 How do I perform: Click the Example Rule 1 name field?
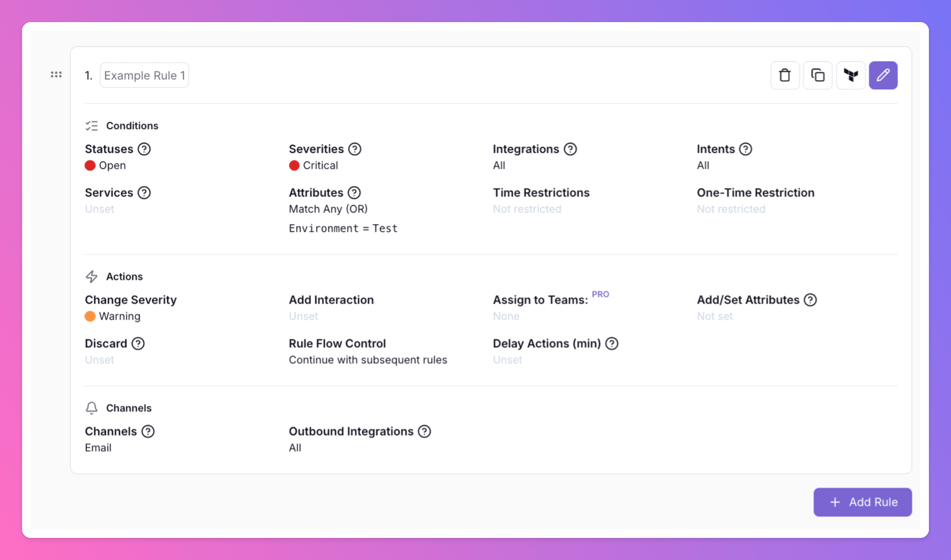click(x=145, y=76)
